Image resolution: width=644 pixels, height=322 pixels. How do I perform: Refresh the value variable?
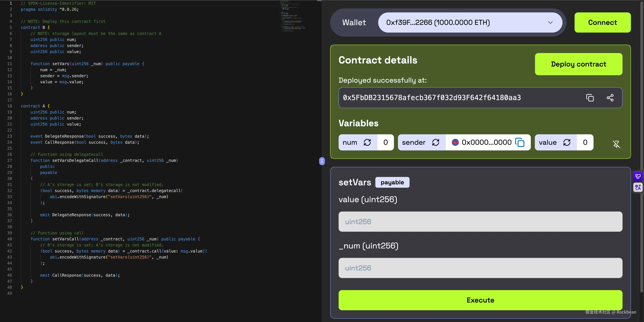pyautogui.click(x=567, y=142)
